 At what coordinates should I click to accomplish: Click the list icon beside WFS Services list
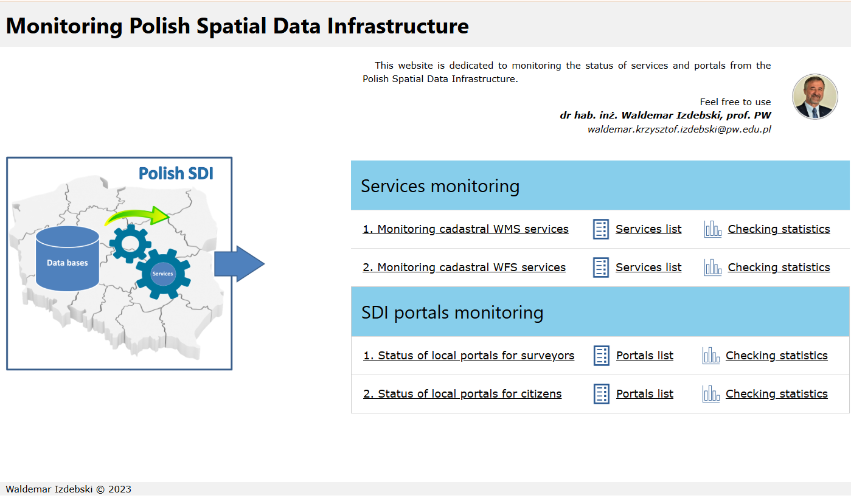click(x=600, y=268)
